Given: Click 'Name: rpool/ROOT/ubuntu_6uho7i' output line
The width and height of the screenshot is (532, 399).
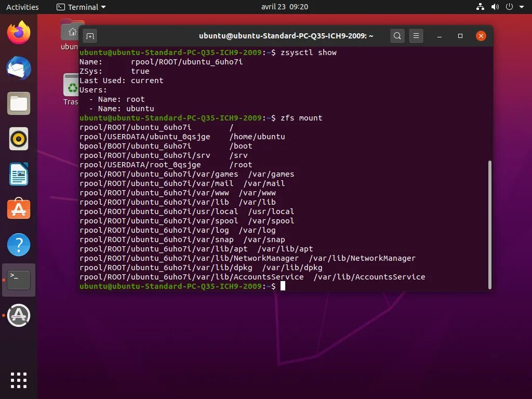Looking at the screenshot, I should [161, 62].
